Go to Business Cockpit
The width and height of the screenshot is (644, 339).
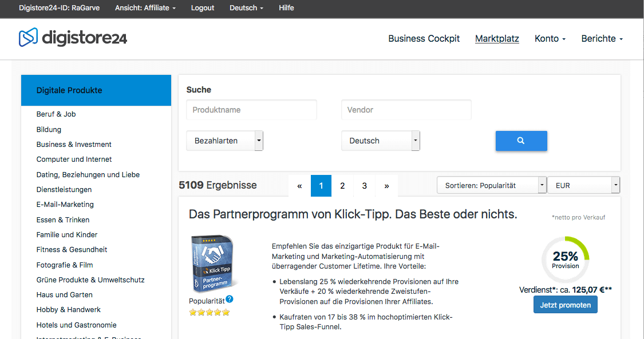pyautogui.click(x=424, y=38)
